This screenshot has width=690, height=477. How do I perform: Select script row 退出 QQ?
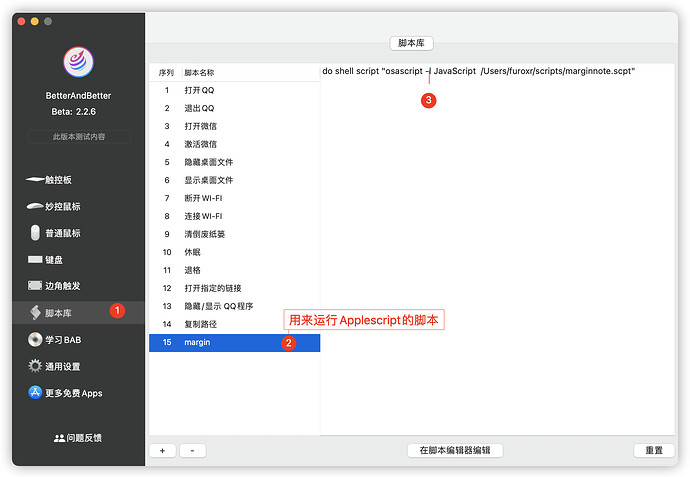[235, 108]
